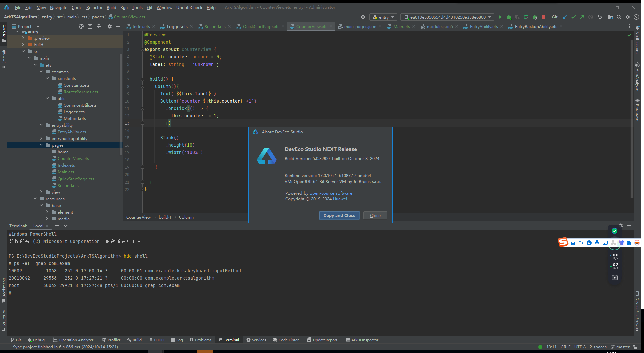Open the device selector dropdown
Image resolution: width=644 pixels, height=353 pixels.
click(447, 17)
